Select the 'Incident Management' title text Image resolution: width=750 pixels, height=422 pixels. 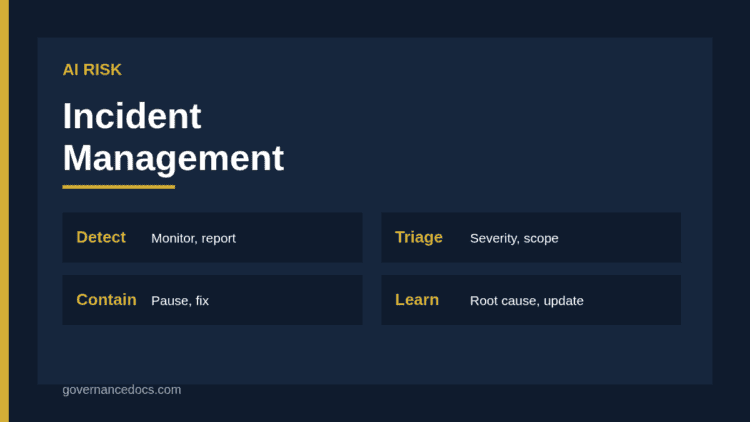pyautogui.click(x=173, y=137)
